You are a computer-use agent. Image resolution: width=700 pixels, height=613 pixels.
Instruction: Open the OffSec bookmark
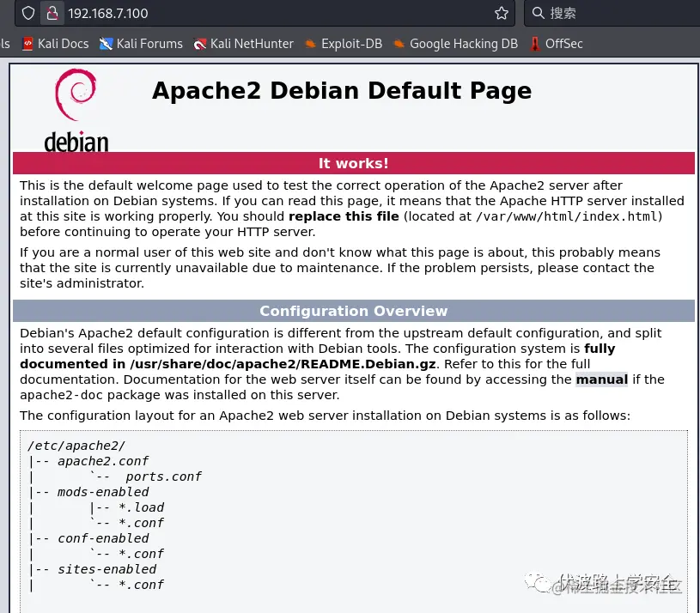557,44
